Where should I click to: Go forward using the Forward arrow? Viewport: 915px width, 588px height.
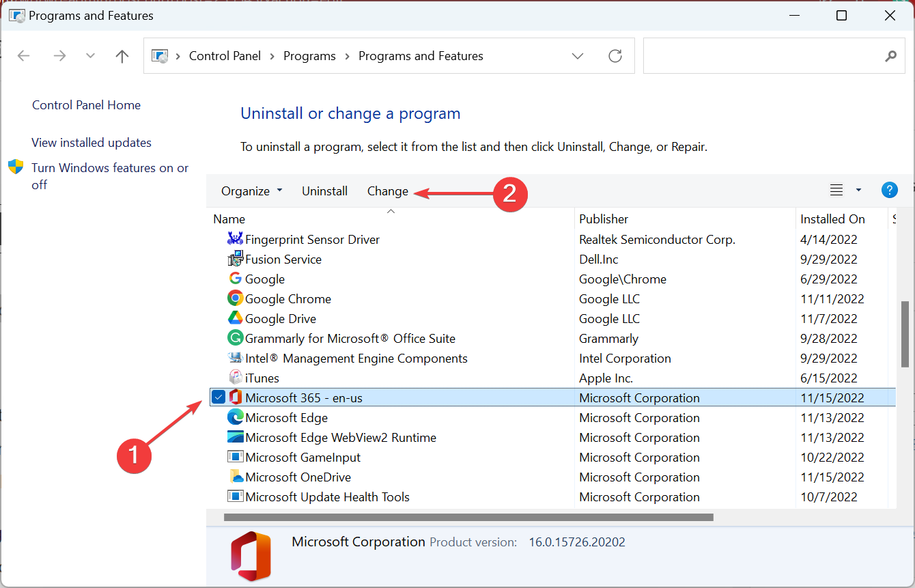(59, 56)
